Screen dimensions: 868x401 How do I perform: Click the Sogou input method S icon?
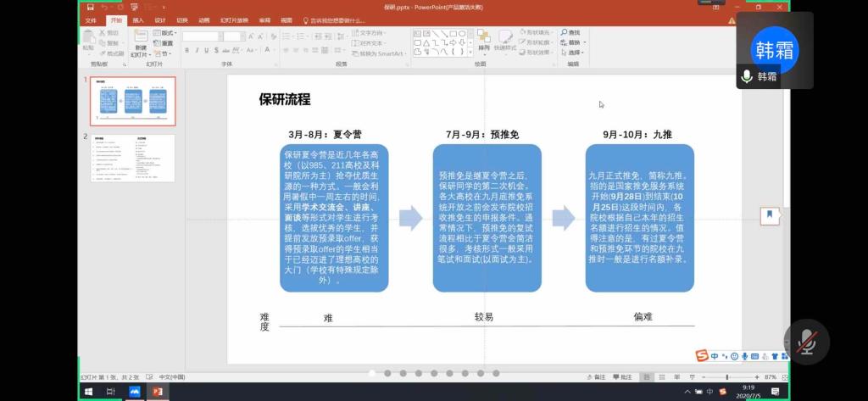click(701, 355)
